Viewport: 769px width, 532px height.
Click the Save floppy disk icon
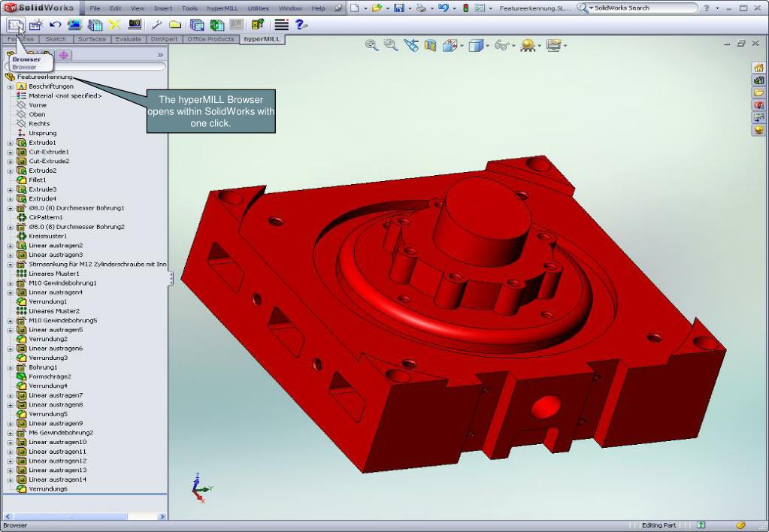[399, 8]
